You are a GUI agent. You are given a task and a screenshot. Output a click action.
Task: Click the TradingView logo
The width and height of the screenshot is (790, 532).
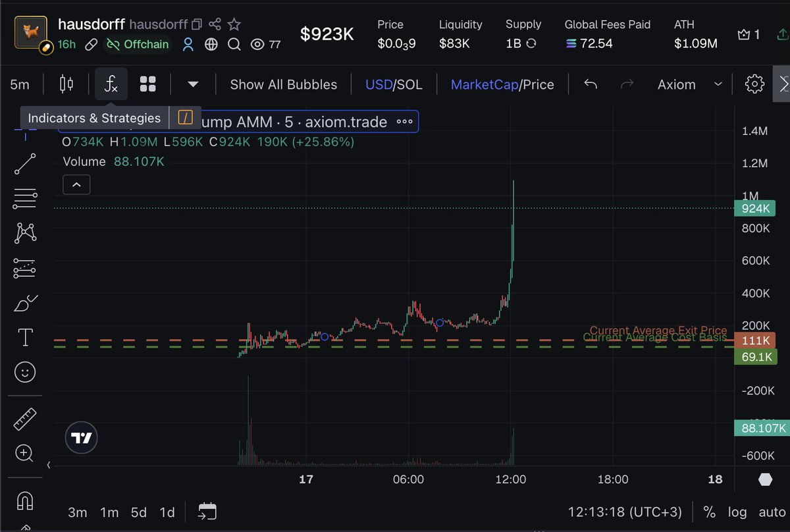[x=82, y=438]
